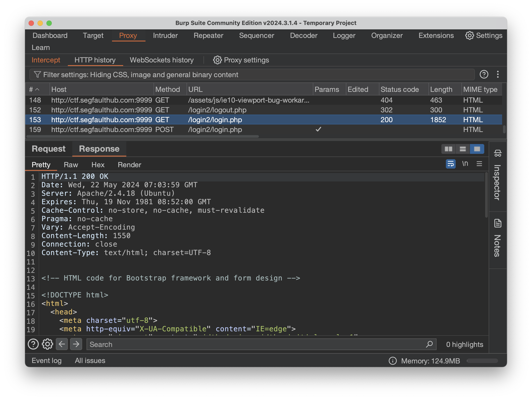
Task: Select the top-bottom split layout icon
Action: pos(463,149)
